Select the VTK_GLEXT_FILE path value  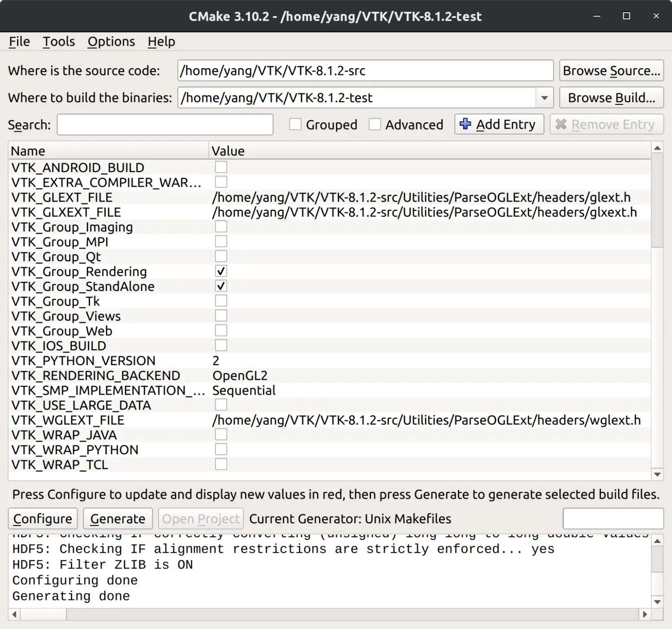422,197
